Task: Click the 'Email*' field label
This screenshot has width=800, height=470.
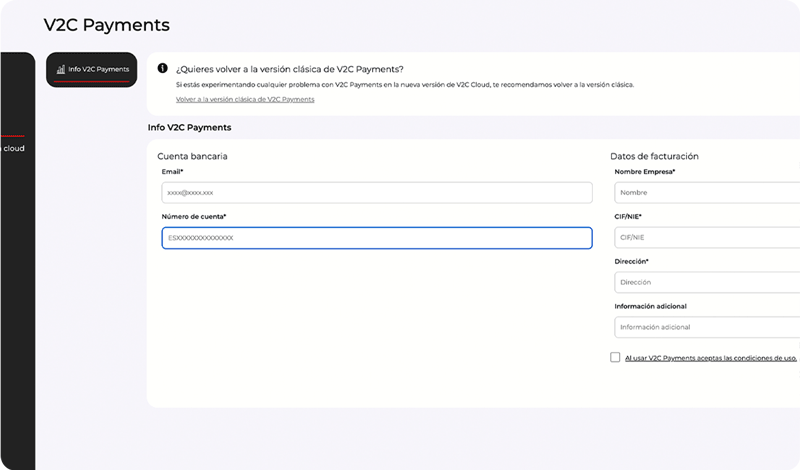Action: 172,172
